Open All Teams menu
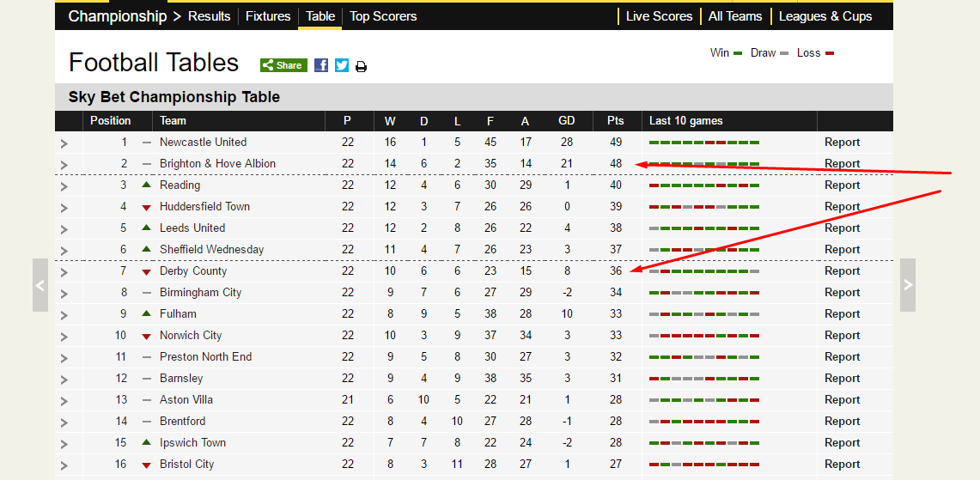980x480 pixels. tap(735, 16)
